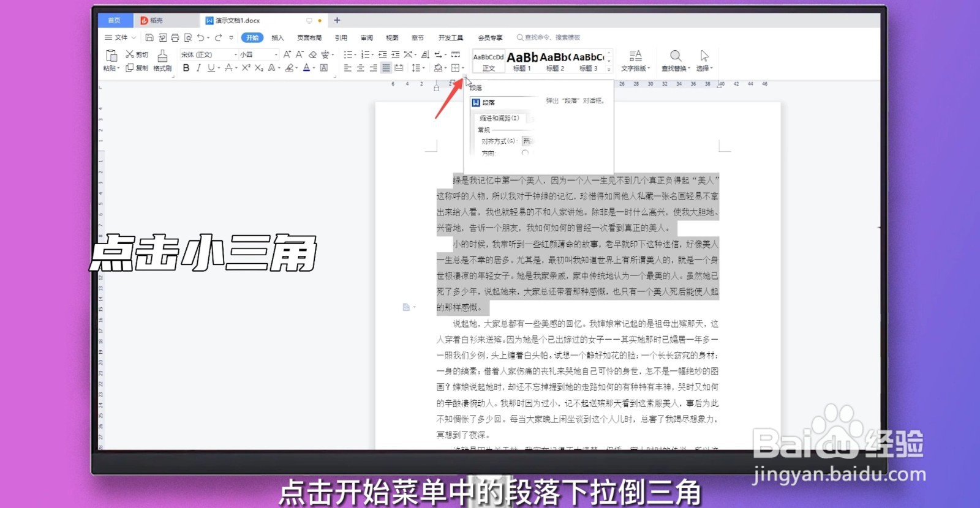The image size is (980, 508).
Task: Click the Increase Indent icon
Action: pyautogui.click(x=395, y=54)
